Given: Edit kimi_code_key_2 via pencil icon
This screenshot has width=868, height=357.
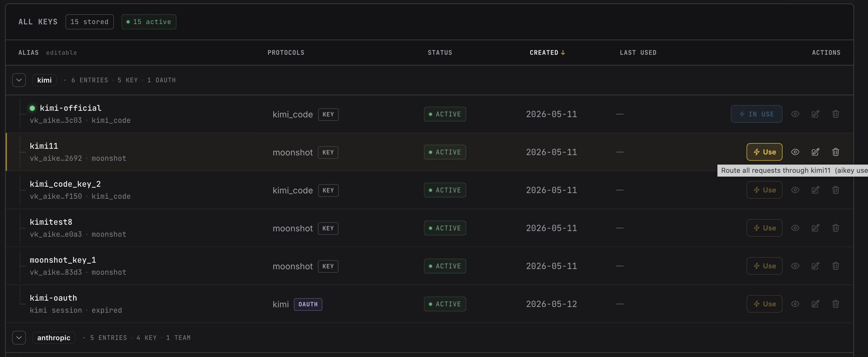Looking at the screenshot, I should 815,190.
